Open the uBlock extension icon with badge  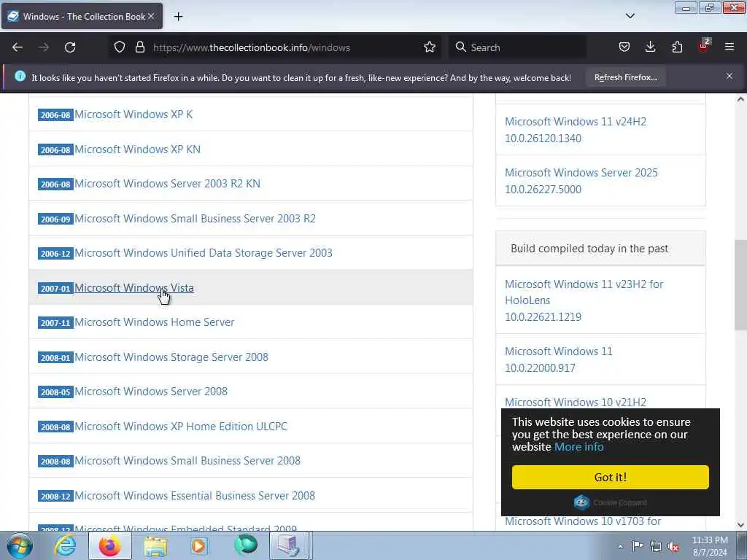click(x=704, y=46)
